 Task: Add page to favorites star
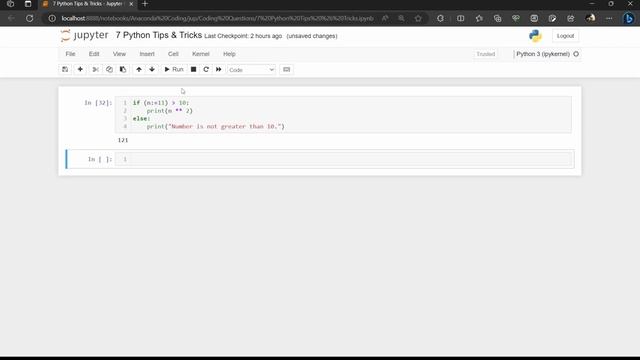click(418, 18)
